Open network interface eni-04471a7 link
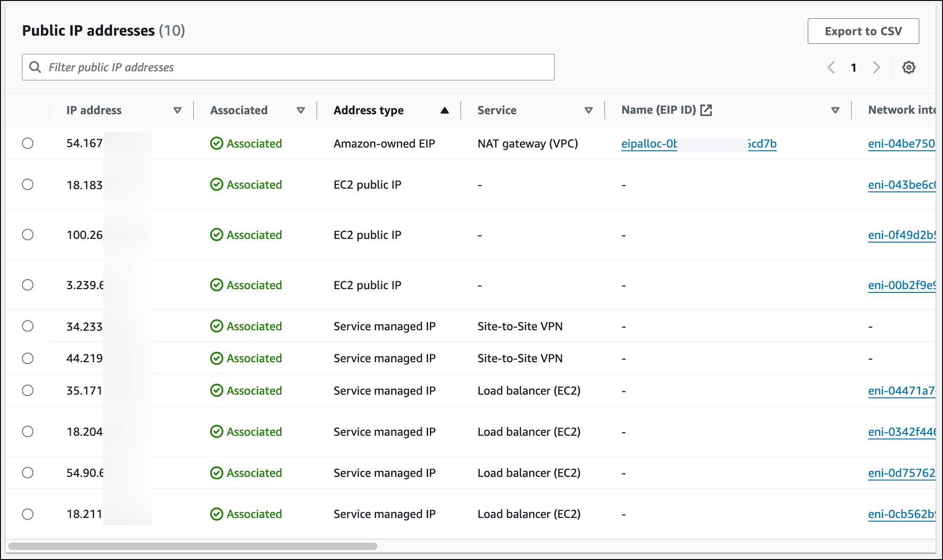The height and width of the screenshot is (560, 943). pyautogui.click(x=901, y=391)
